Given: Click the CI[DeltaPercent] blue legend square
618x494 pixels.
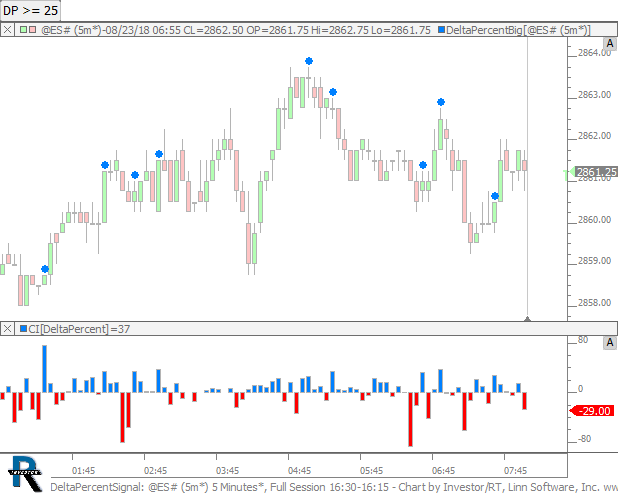Looking at the screenshot, I should 23,328.
